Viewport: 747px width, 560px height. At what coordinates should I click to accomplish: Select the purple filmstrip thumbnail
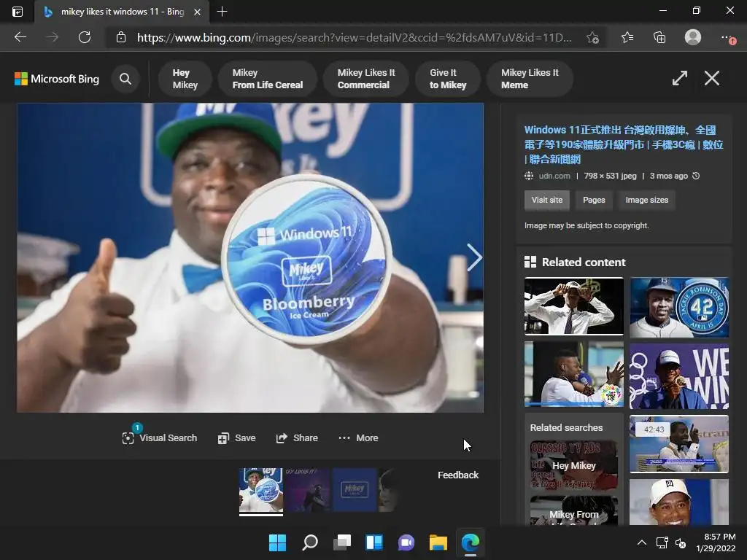(x=308, y=490)
